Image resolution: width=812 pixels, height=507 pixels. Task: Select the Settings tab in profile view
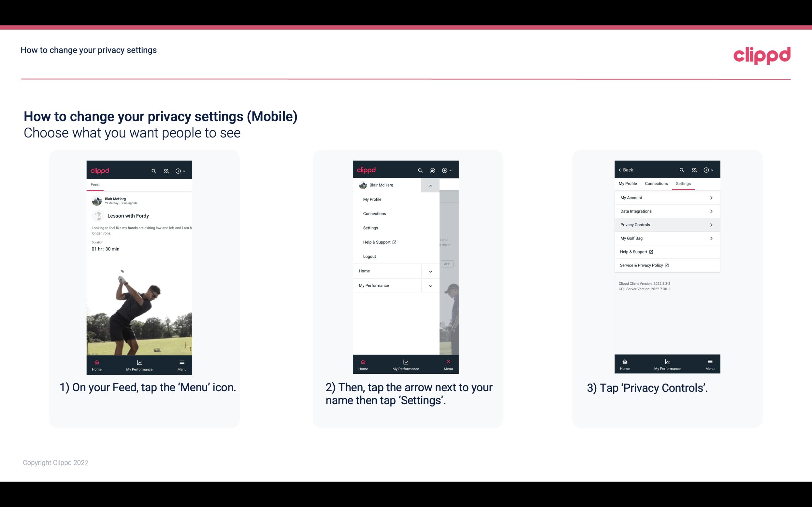click(683, 183)
